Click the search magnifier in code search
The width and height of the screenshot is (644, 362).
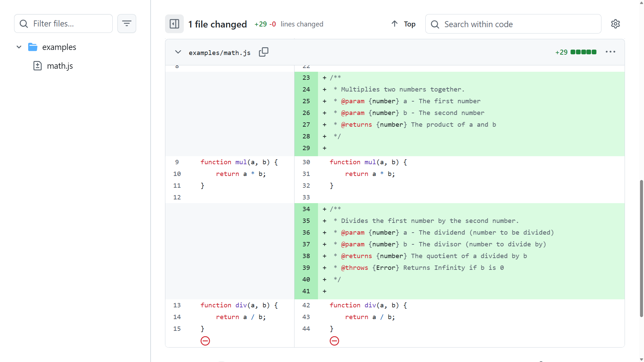[435, 24]
